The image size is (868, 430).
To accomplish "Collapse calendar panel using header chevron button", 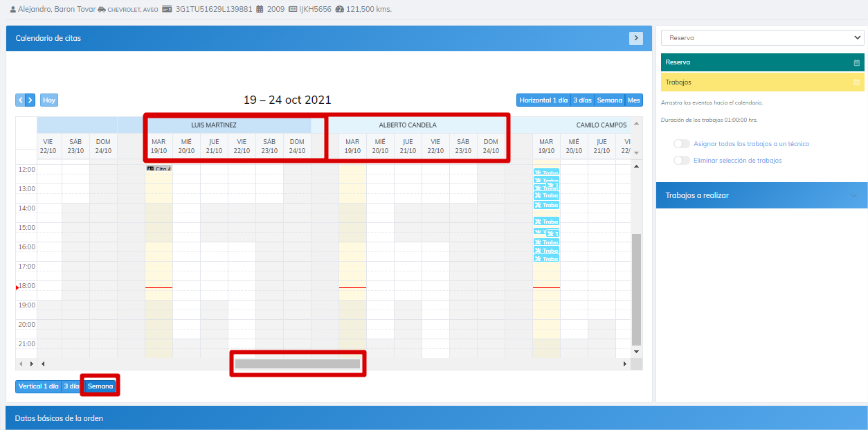I will [635, 38].
